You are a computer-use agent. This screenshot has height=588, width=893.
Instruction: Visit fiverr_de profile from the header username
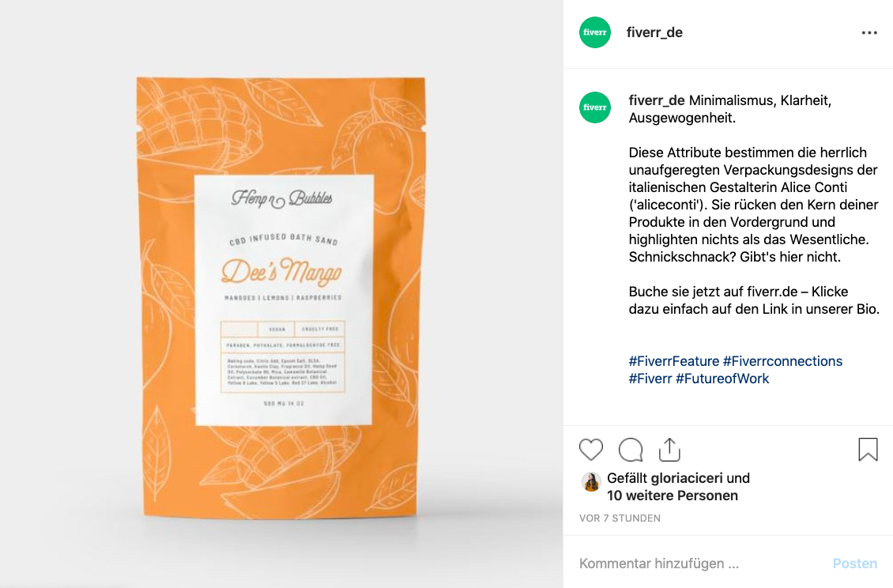654,32
